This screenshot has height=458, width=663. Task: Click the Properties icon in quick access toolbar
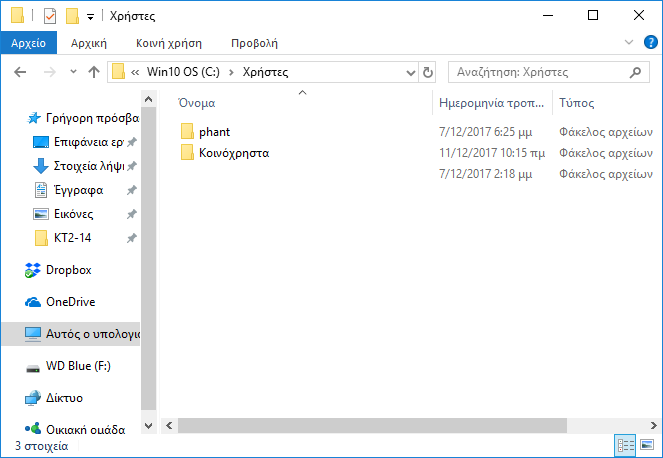51,16
